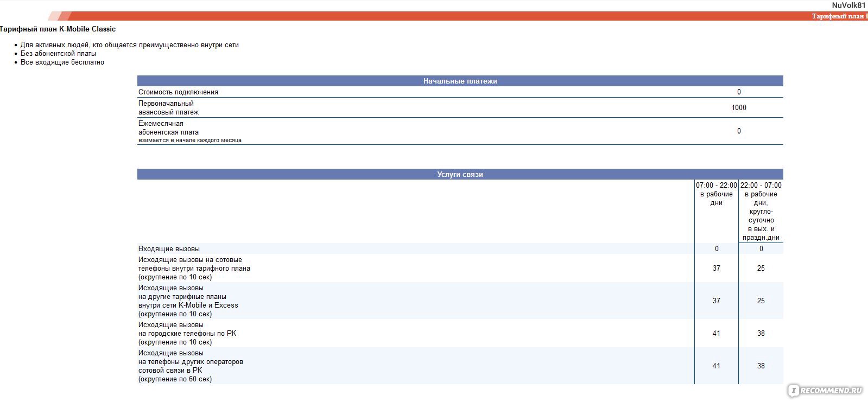The image size is (868, 402).
Task: Click 'на другие тарифные планы' row label
Action: pyautogui.click(x=188, y=301)
